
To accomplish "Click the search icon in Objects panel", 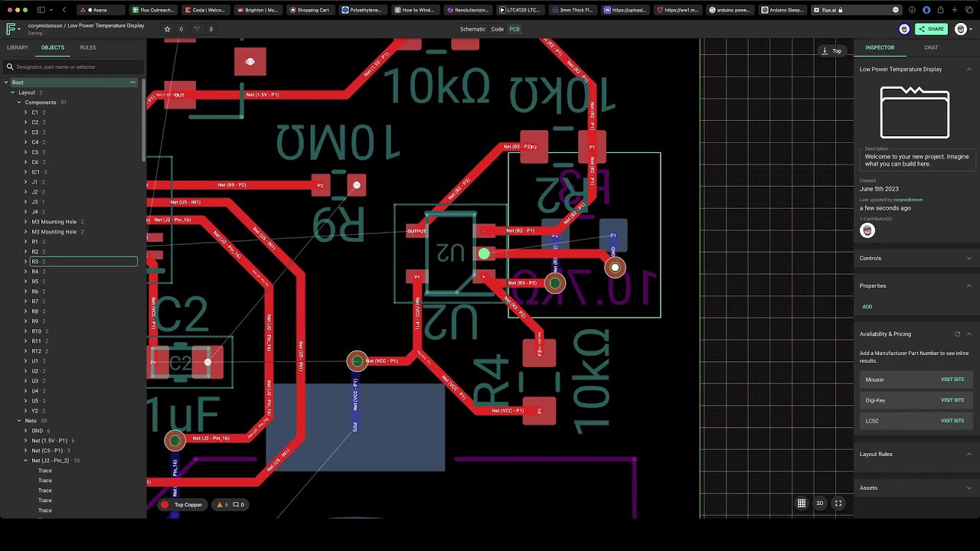I will coord(10,67).
